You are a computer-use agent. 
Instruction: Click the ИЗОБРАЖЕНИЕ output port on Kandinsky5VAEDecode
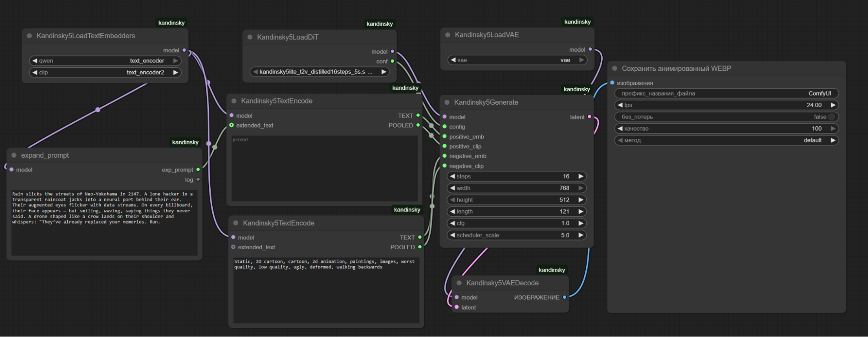click(x=564, y=297)
